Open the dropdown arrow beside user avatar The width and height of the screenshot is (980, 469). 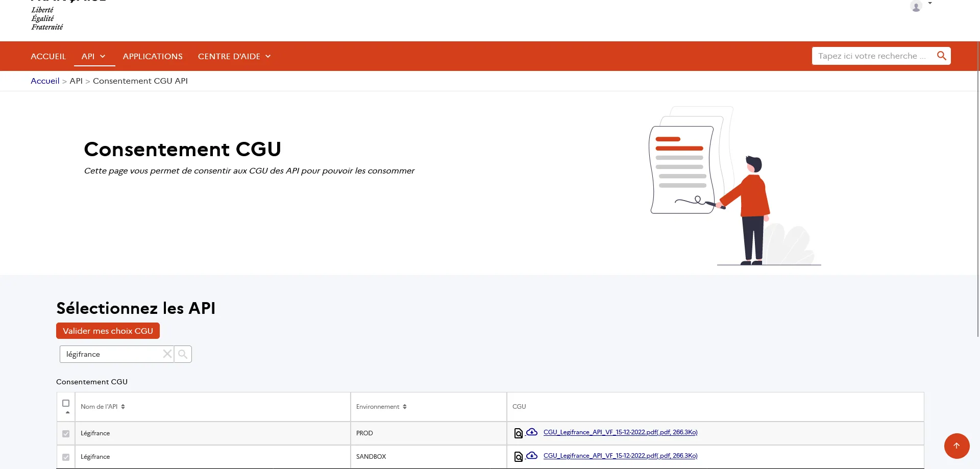(x=930, y=3)
